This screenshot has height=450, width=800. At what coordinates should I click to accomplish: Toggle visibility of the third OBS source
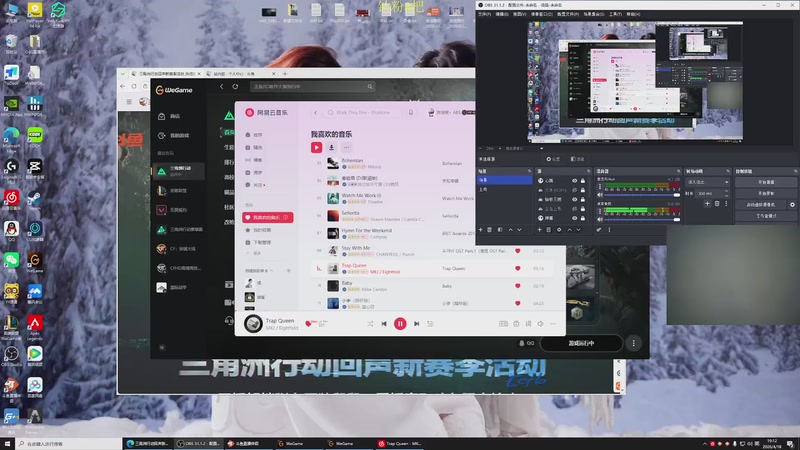coord(574,199)
